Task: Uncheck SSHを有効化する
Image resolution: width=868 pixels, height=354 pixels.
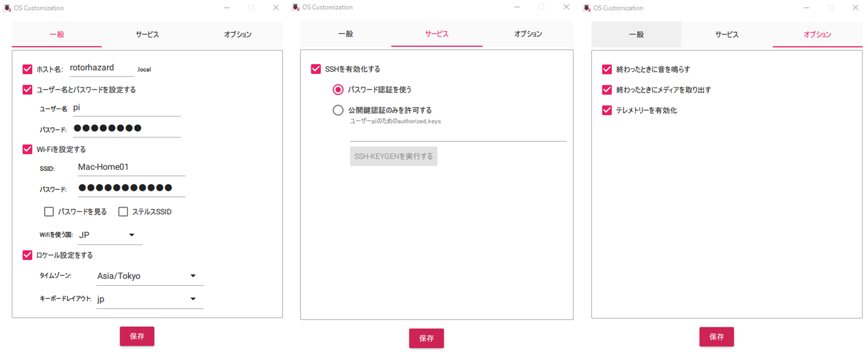Action: (x=316, y=69)
